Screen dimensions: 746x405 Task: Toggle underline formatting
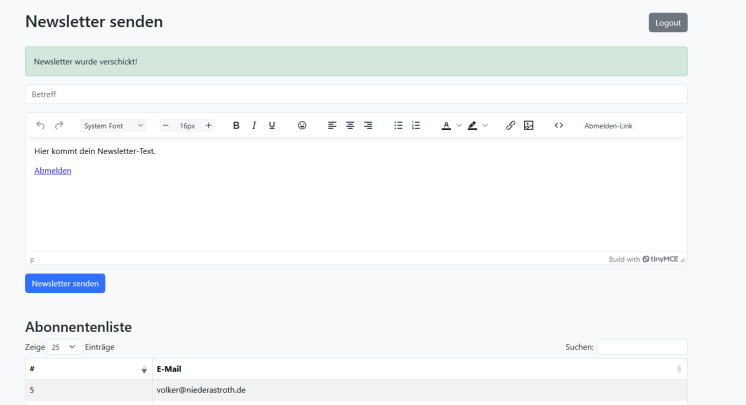tap(272, 126)
